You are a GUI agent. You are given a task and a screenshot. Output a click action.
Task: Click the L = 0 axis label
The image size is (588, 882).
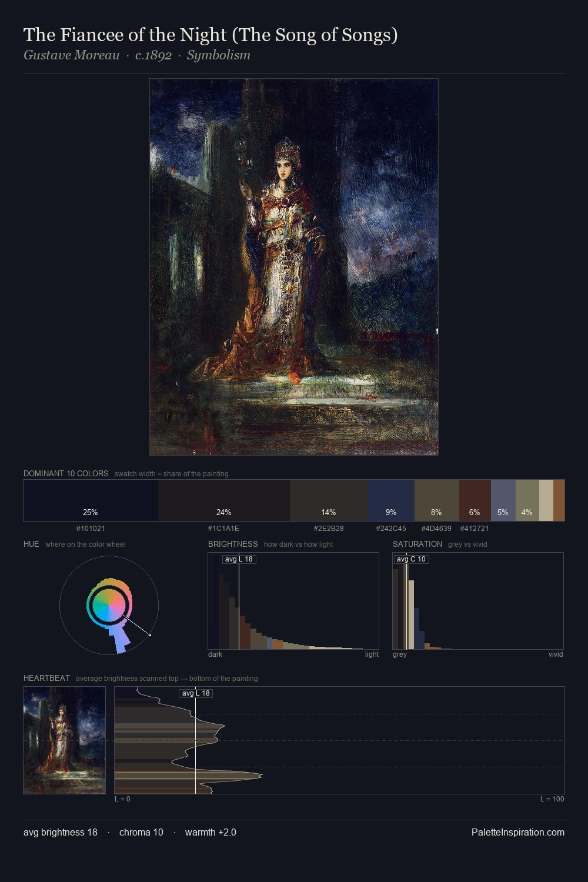(122, 799)
